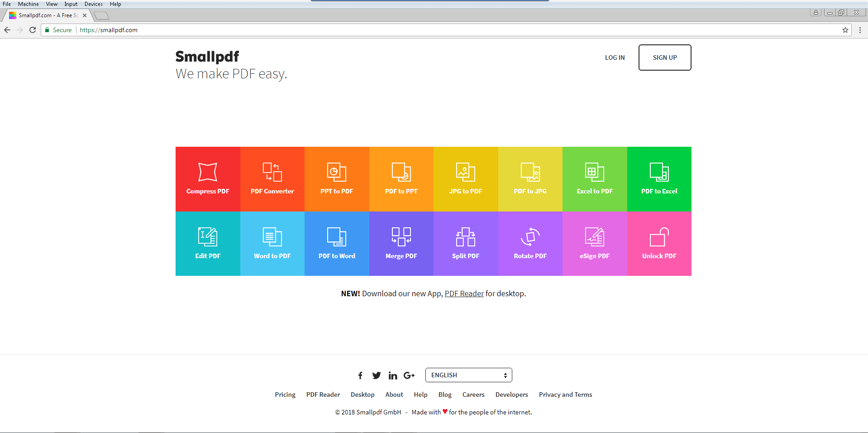This screenshot has width=868, height=433.
Task: Open the PDF to Word converter
Action: pyautogui.click(x=337, y=244)
